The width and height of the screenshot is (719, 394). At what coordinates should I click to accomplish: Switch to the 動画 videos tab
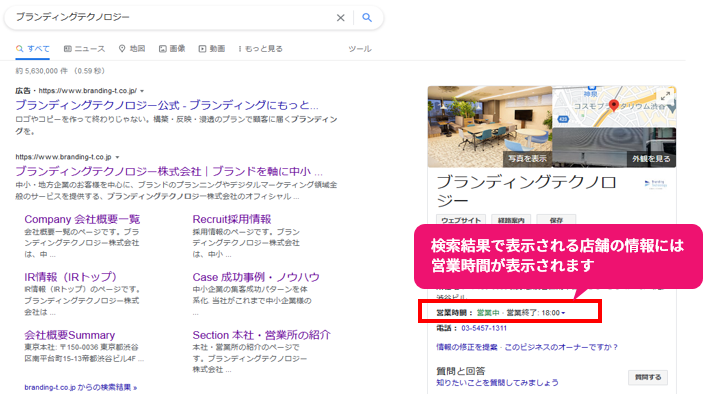[x=212, y=49]
